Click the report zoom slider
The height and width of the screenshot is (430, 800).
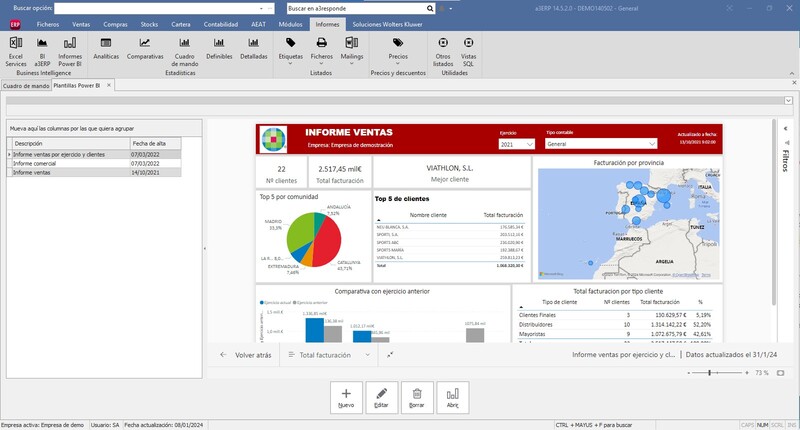tap(710, 372)
